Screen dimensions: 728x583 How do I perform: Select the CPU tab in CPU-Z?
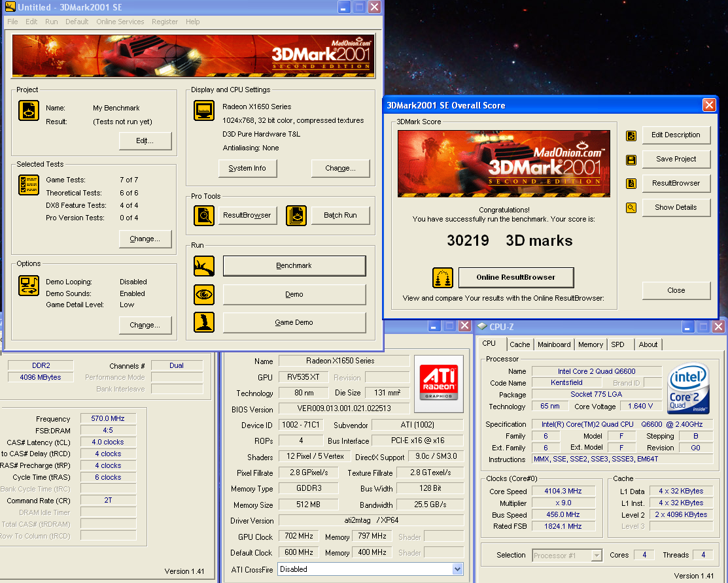(489, 344)
